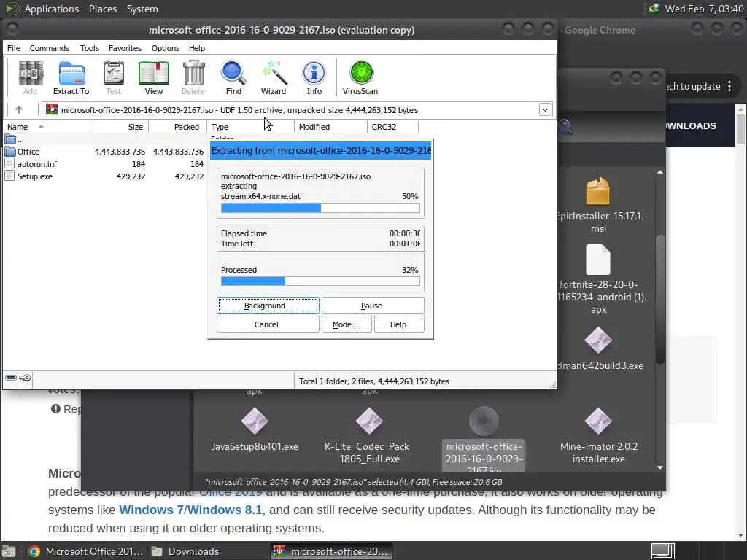
Task: Click the Mode... button
Action: pyautogui.click(x=347, y=324)
